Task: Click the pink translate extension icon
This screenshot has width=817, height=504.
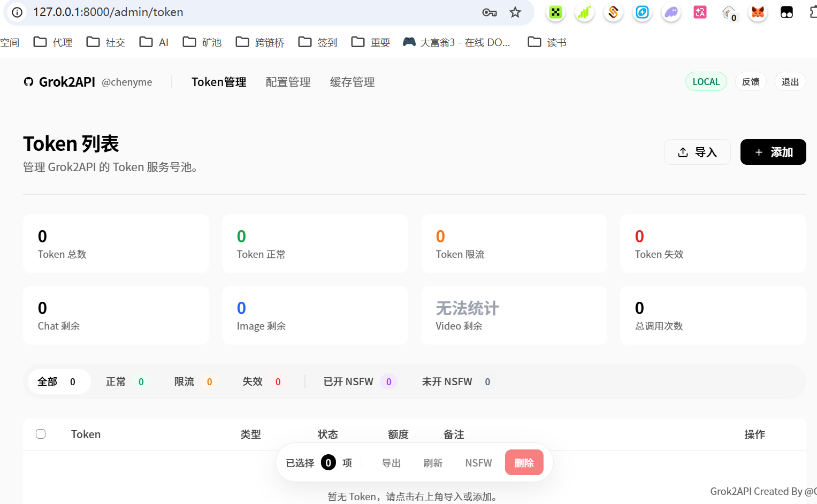Action: (700, 12)
